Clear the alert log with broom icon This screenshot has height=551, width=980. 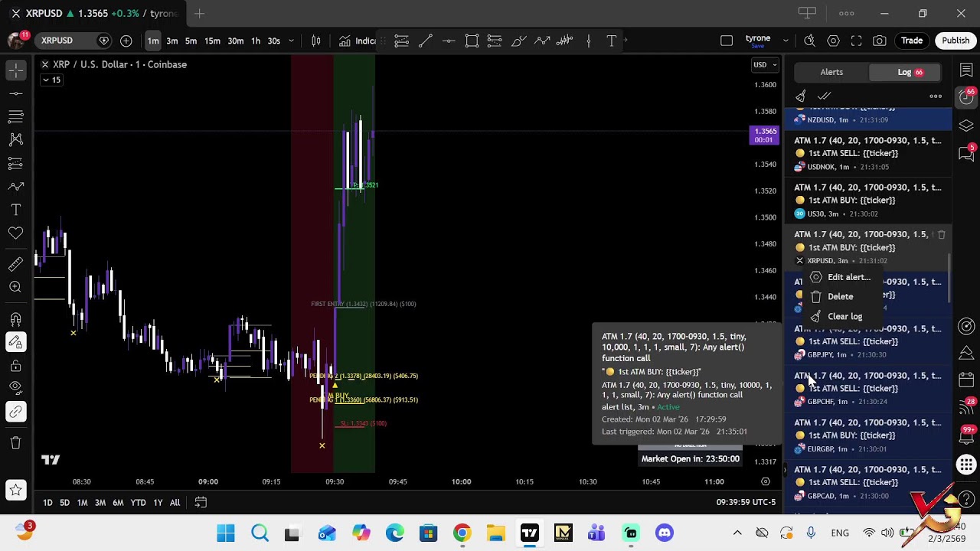coord(801,96)
